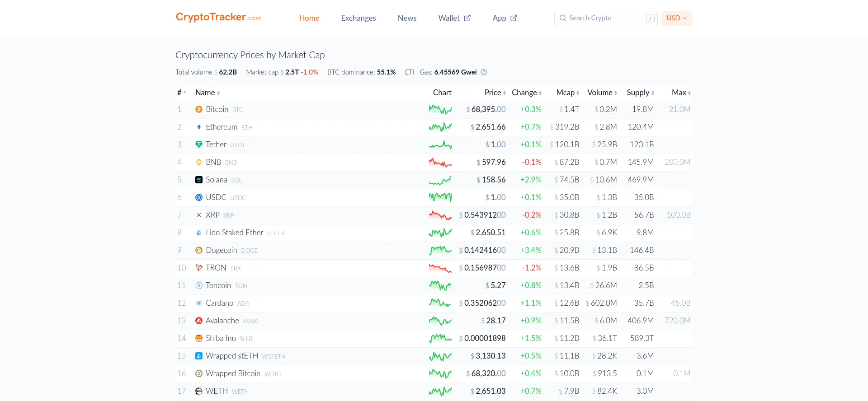Screen dimensions: 868x401
Task: Sort by Volume column header
Action: (602, 93)
